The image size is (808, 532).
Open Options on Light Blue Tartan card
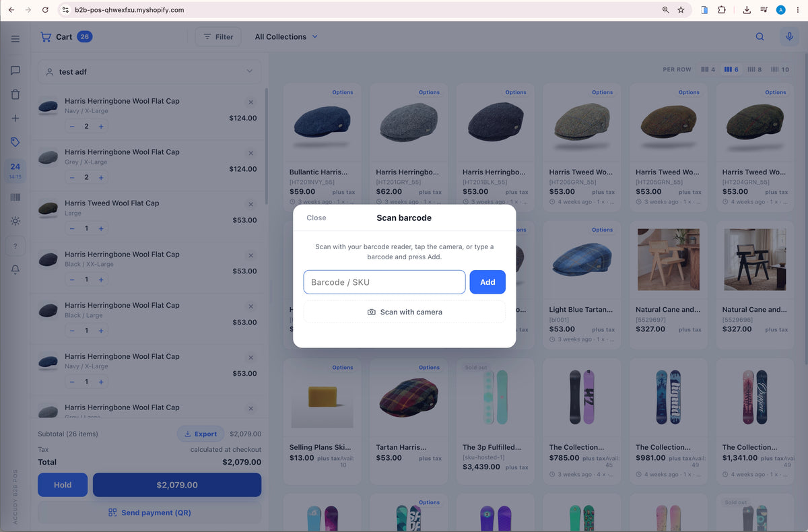pyautogui.click(x=602, y=230)
